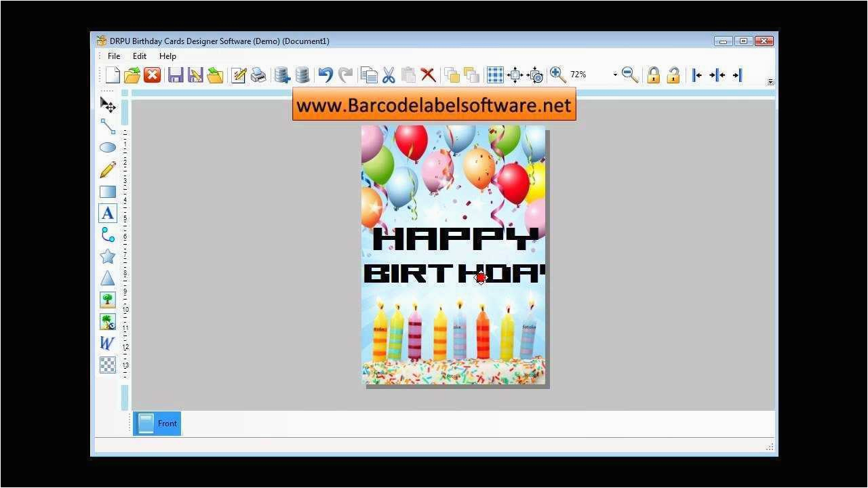Click the grid settings gear icon
Viewport: 868px width, 488px height.
(x=535, y=75)
